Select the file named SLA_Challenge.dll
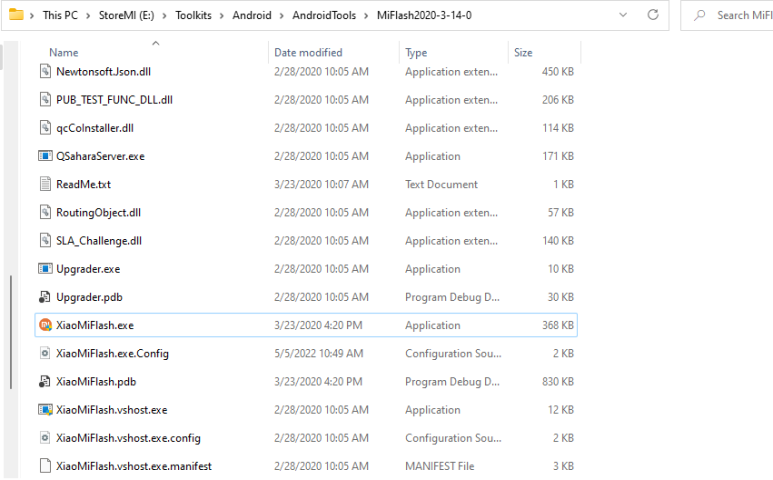Viewport: 773px width, 480px height. (99, 240)
